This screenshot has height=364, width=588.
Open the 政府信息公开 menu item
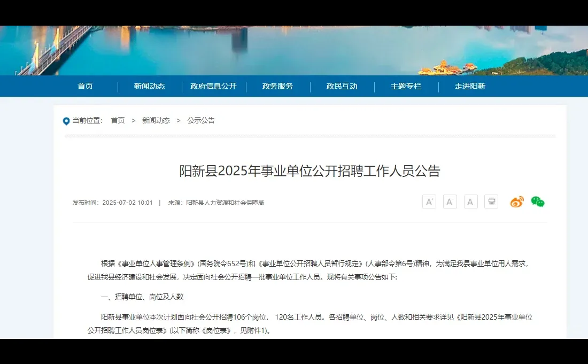point(213,86)
